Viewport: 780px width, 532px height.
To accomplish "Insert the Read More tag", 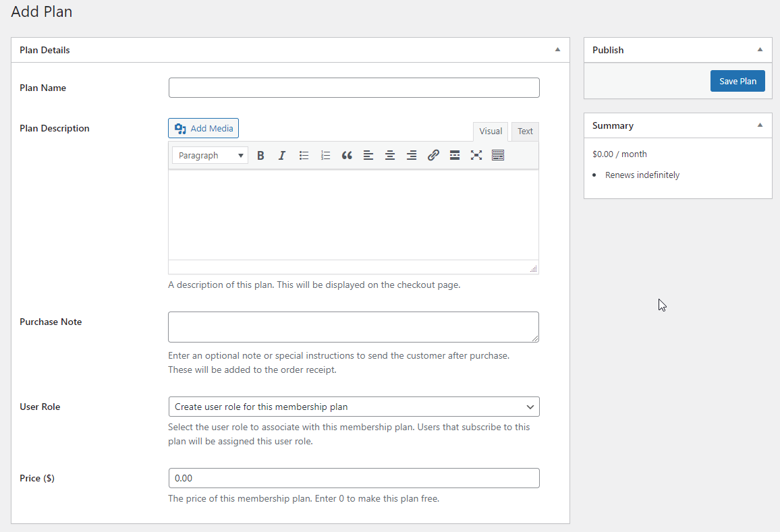I will 455,155.
